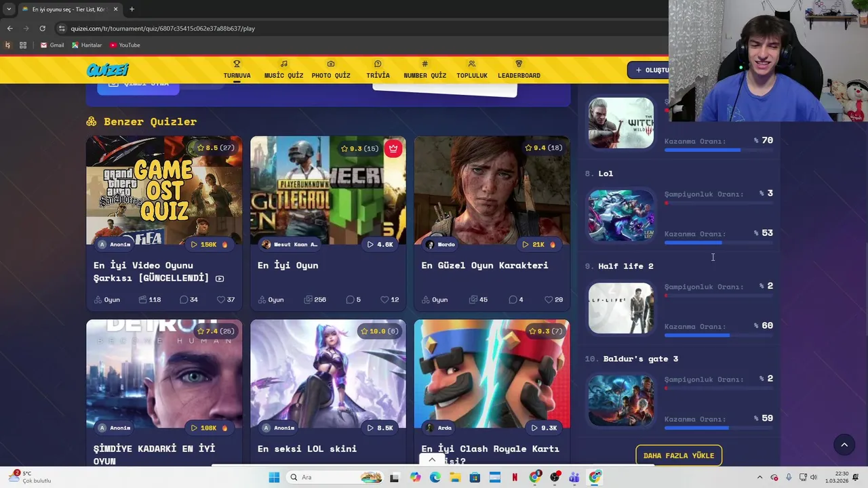This screenshot has width=868, height=488.
Task: Click the Half life 2 ranking thumbnail
Action: (x=621, y=308)
